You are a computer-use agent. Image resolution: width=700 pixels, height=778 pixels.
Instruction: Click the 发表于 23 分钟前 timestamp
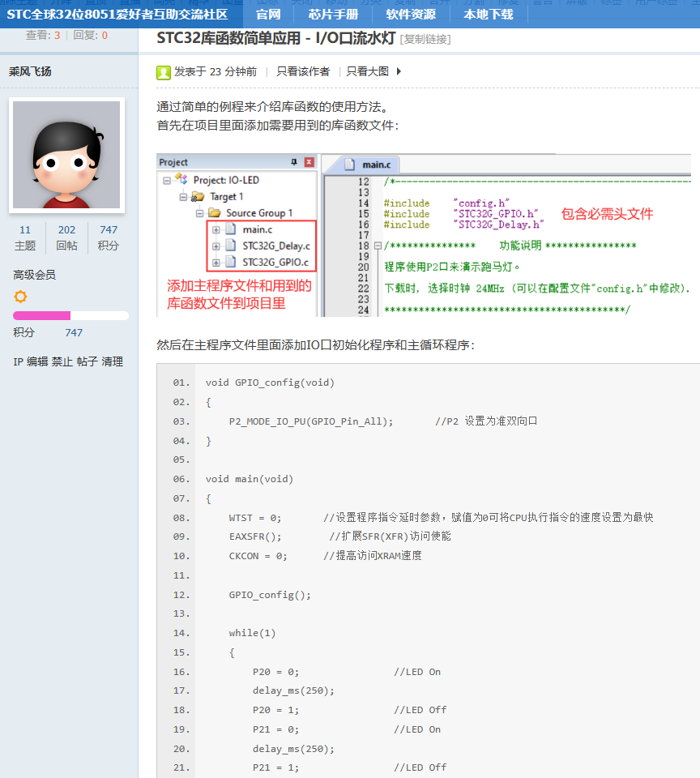pyautogui.click(x=216, y=71)
